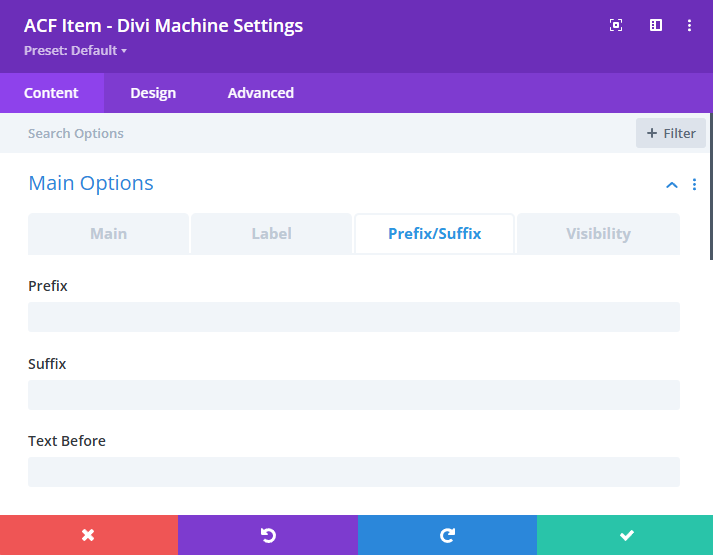Collapse the Main Options section
Viewport: 713px width, 555px height.
(x=671, y=185)
